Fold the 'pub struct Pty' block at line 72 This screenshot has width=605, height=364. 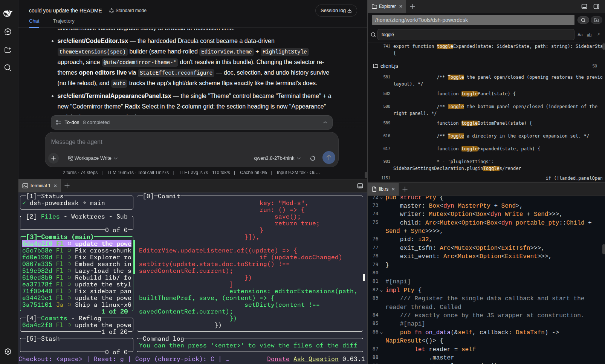(x=381, y=198)
